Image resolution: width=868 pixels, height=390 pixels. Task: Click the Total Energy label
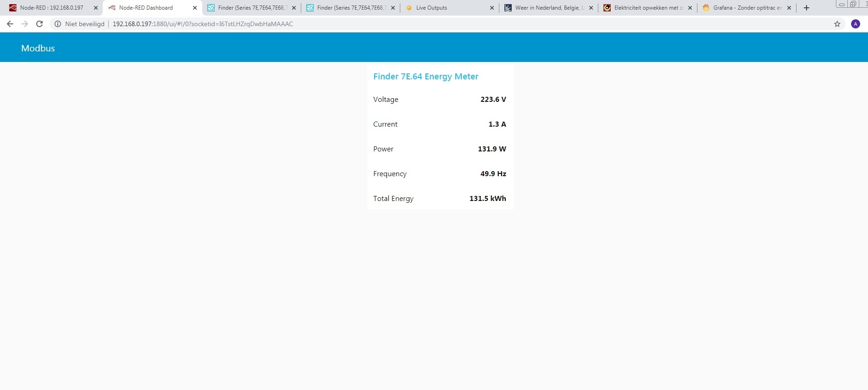(x=393, y=199)
